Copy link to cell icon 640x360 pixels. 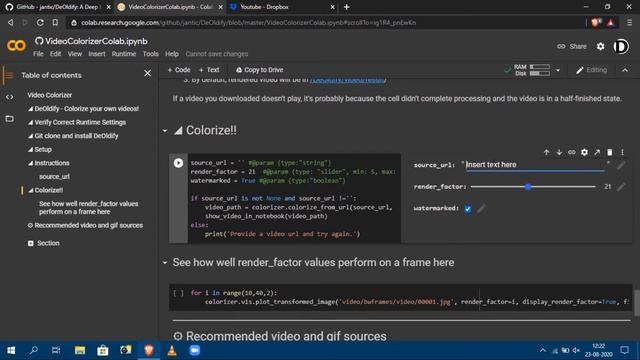[x=571, y=152]
